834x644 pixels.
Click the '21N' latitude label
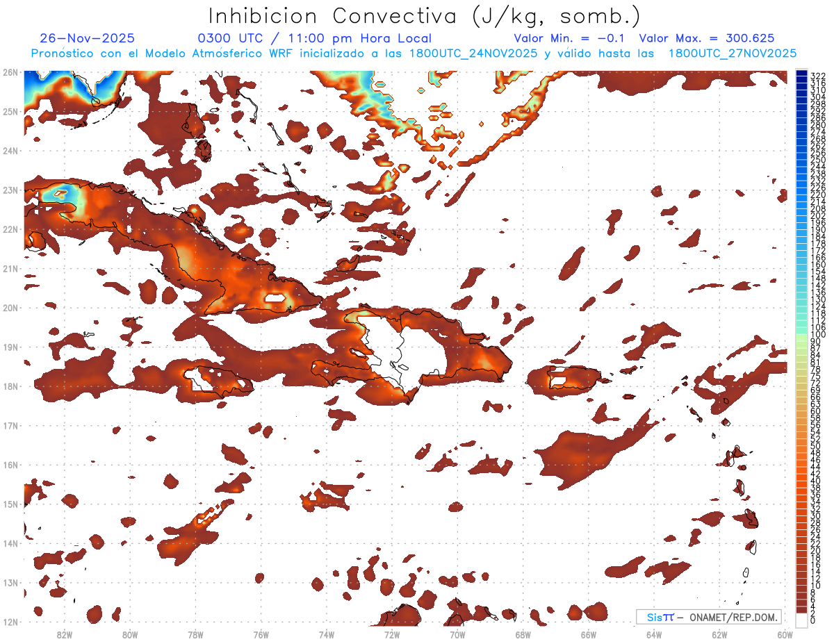(10, 268)
